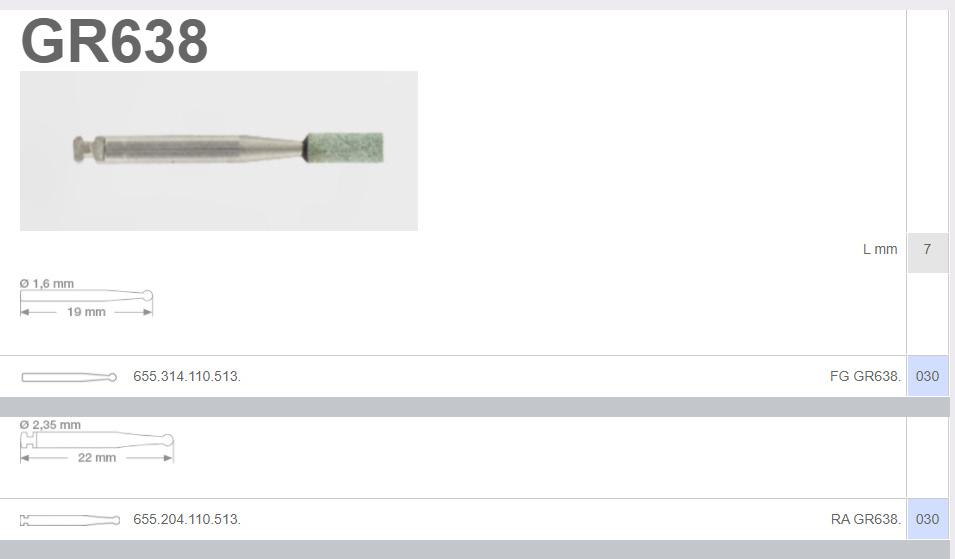Click the green abrasive stone tip in photo
955x559 pixels.
coord(344,148)
